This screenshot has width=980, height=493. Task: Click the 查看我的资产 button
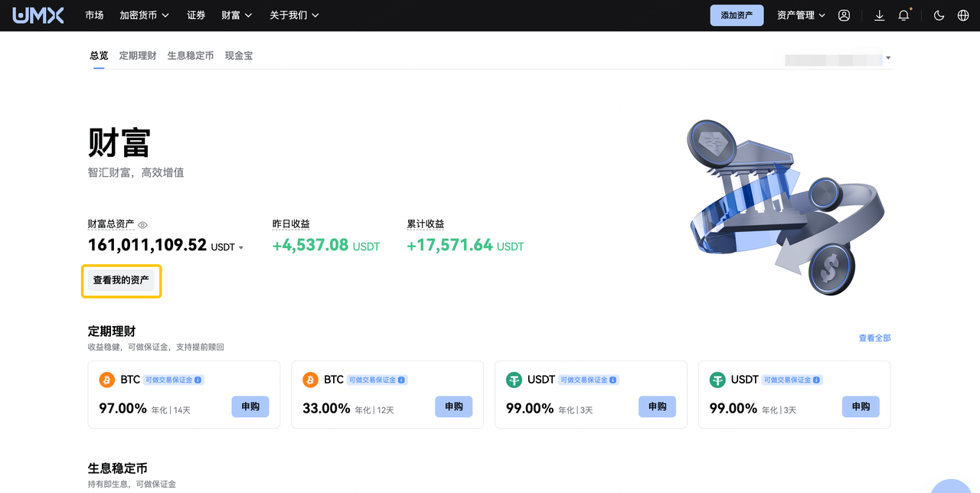click(121, 280)
